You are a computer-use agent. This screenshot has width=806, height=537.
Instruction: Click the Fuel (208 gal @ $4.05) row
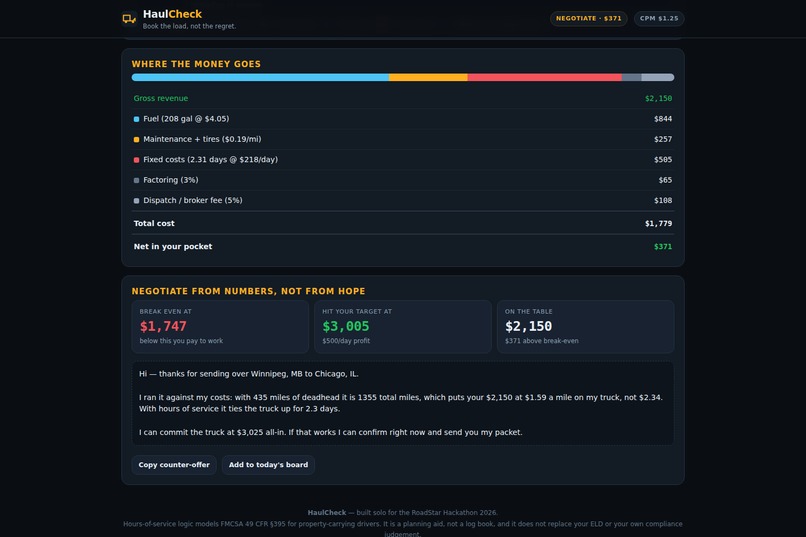click(403, 119)
